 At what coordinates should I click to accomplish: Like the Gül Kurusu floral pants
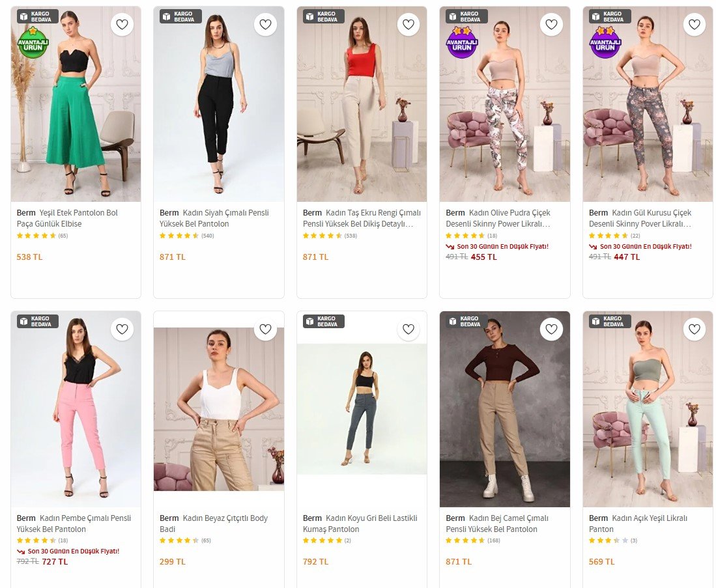[x=695, y=25]
